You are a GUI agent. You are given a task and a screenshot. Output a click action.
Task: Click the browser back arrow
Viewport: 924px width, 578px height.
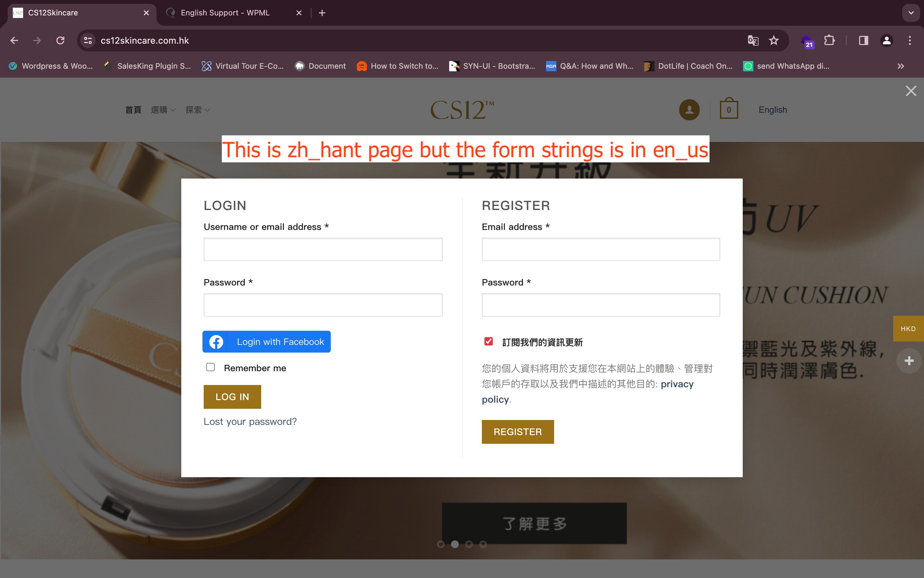14,40
